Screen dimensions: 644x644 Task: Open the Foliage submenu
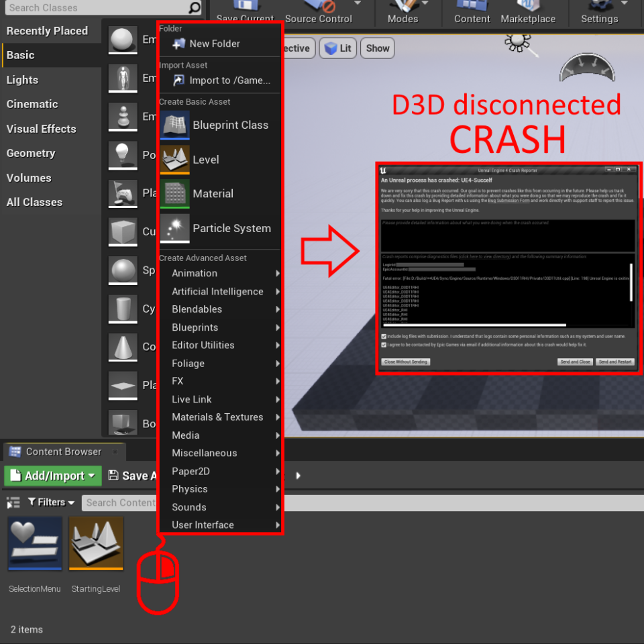(x=221, y=364)
